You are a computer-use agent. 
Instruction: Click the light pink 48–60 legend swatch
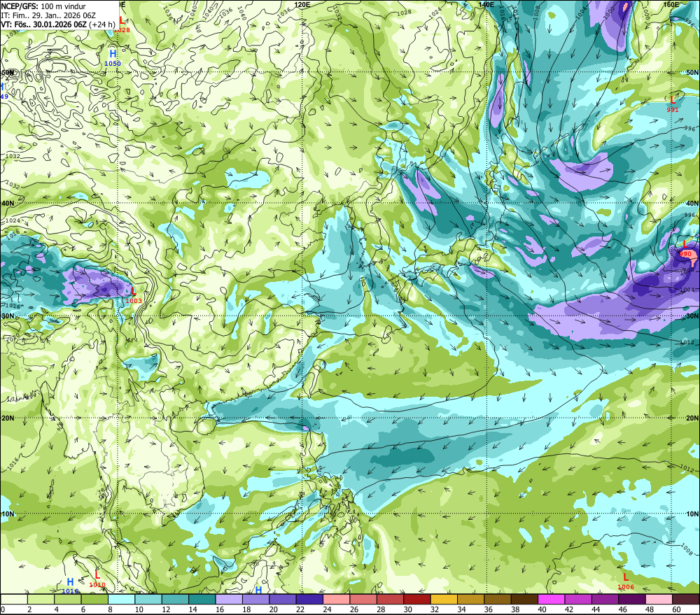point(659,599)
